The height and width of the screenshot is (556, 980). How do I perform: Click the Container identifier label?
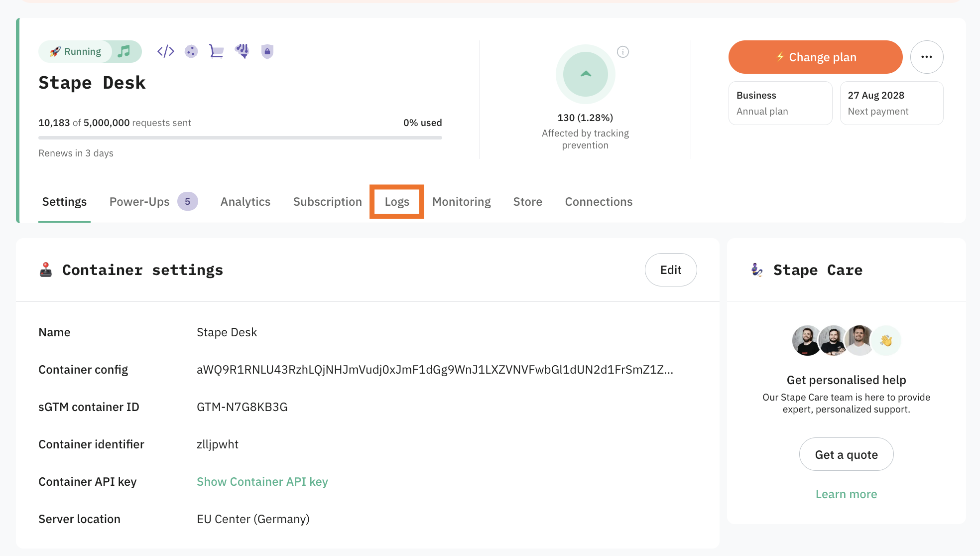91,444
